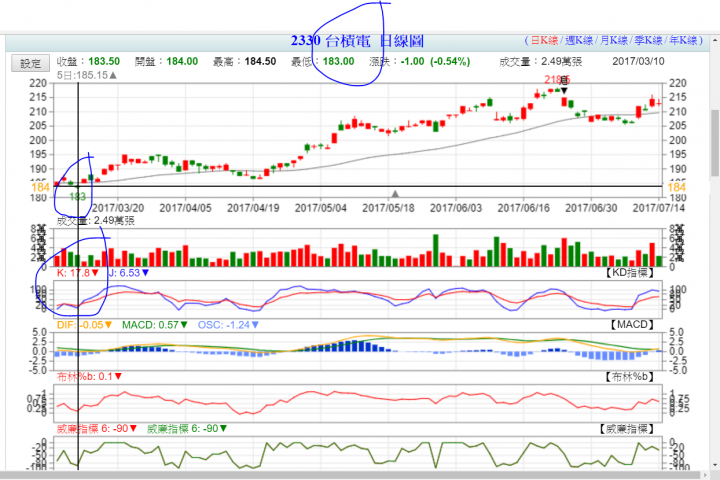Viewport: 720px width, 480px height.
Task: Click the black triangle at 218.5 peak
Action: coord(564,91)
